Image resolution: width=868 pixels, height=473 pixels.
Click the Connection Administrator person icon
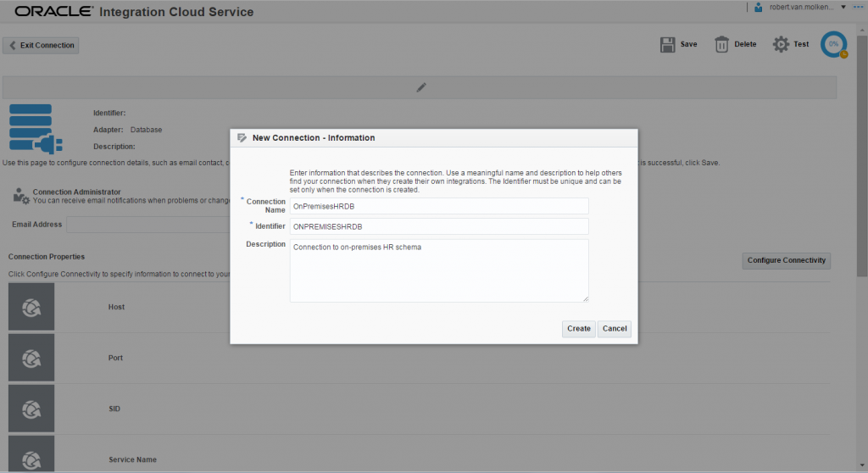click(x=21, y=196)
